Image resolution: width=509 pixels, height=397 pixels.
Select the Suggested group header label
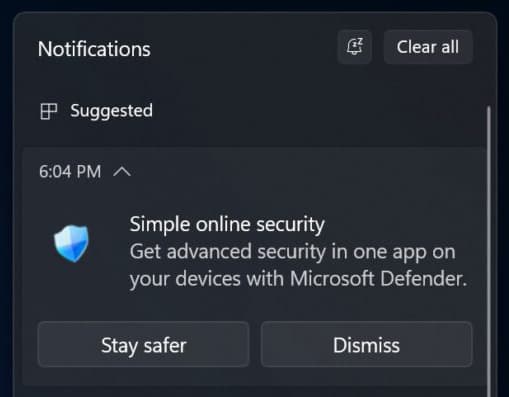pyautogui.click(x=111, y=111)
